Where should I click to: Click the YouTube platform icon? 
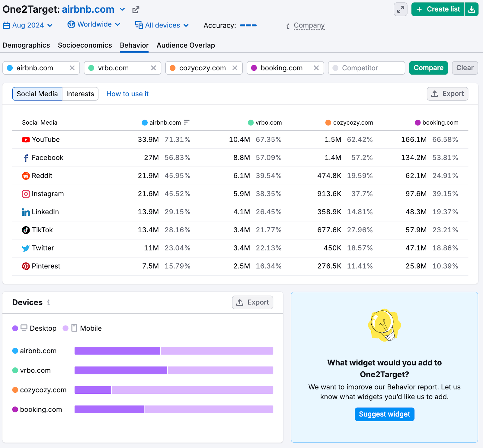[26, 139]
